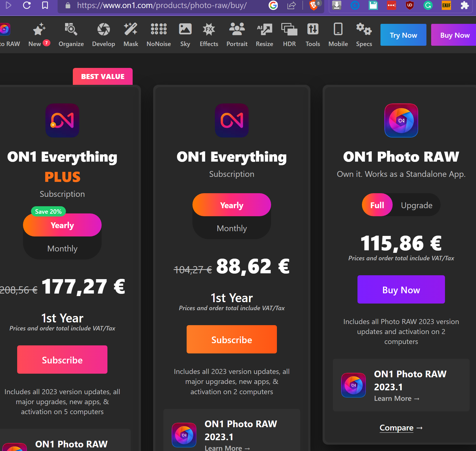476x451 pixels.
Task: Select the Resize AI icon
Action: pos(264,29)
